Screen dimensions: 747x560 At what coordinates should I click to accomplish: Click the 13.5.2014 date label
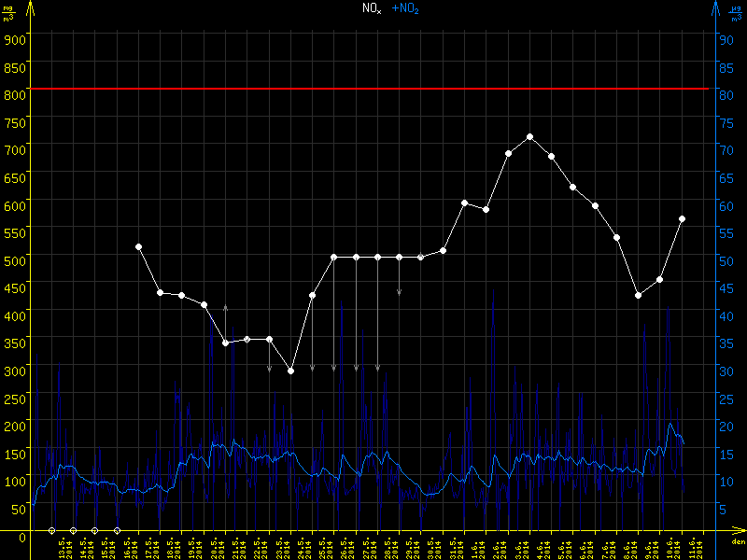coord(62,547)
